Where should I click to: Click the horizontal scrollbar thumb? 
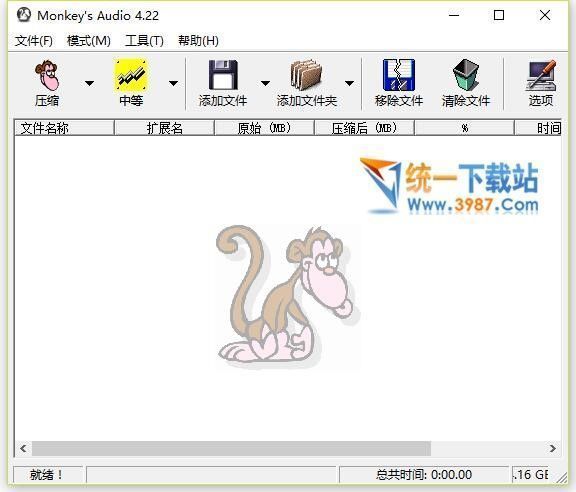tap(231, 449)
